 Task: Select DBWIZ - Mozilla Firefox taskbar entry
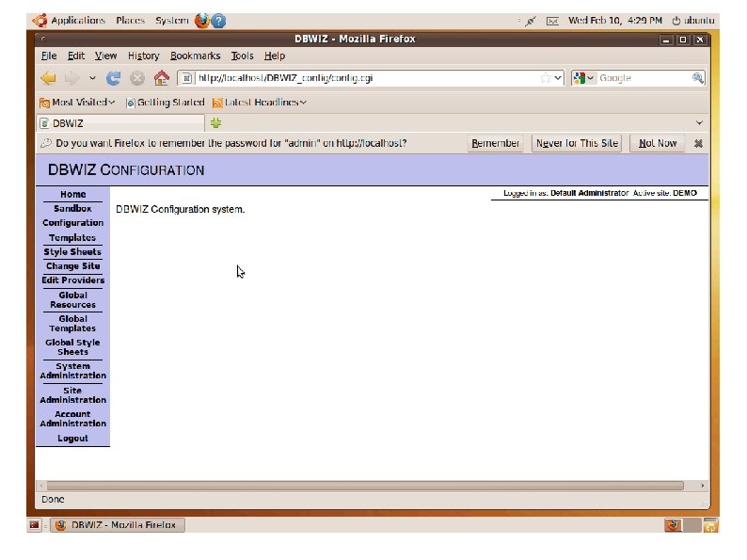pyautogui.click(x=118, y=525)
